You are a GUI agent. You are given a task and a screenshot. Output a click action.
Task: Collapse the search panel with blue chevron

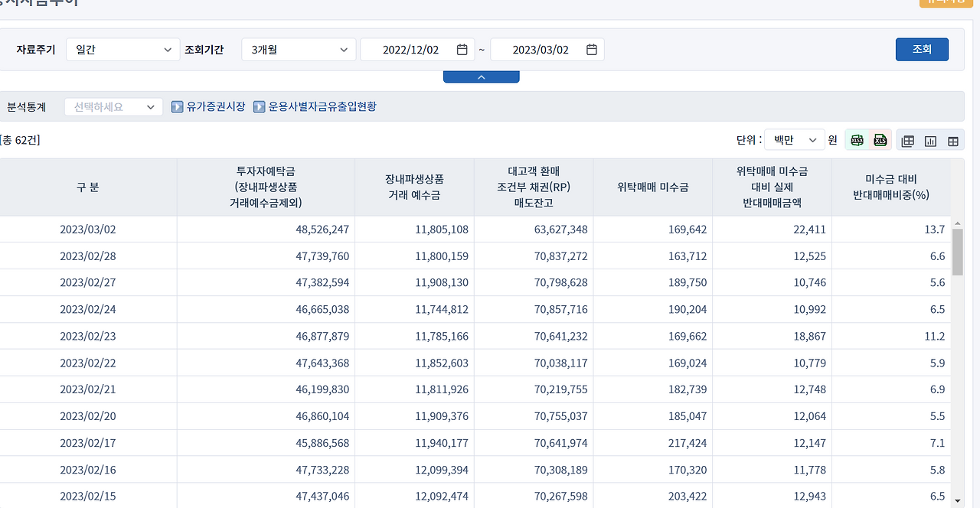(482, 77)
